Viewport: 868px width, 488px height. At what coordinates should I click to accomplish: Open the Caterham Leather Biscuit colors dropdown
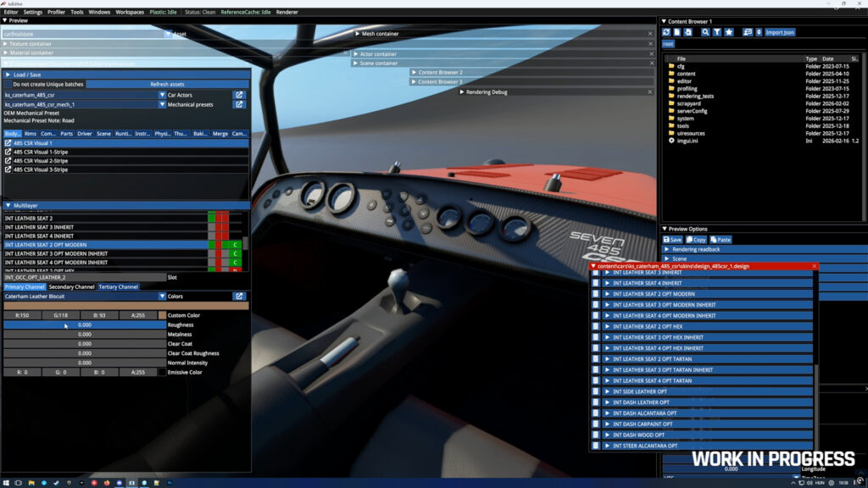coord(161,296)
